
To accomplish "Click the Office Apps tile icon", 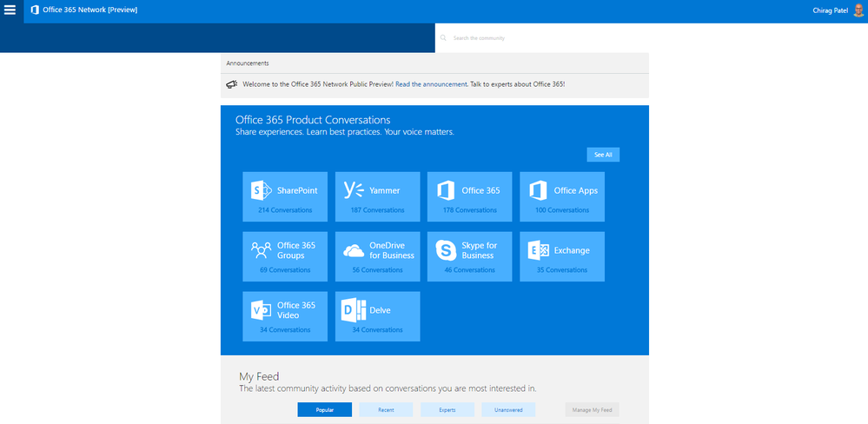I will point(538,190).
